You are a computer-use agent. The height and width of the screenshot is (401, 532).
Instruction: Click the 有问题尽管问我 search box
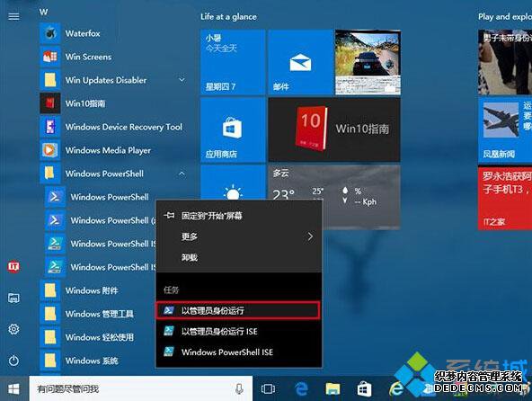click(x=140, y=388)
